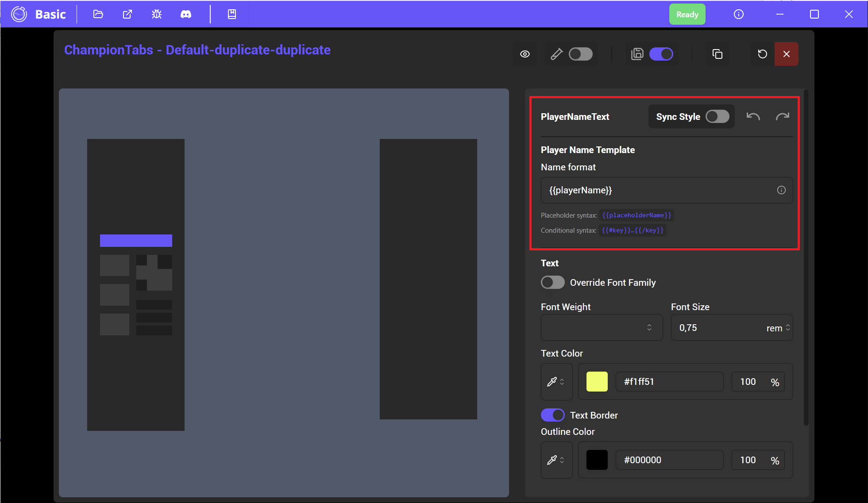This screenshot has width=868, height=503.
Task: Click the red close editor button
Action: 786,54
